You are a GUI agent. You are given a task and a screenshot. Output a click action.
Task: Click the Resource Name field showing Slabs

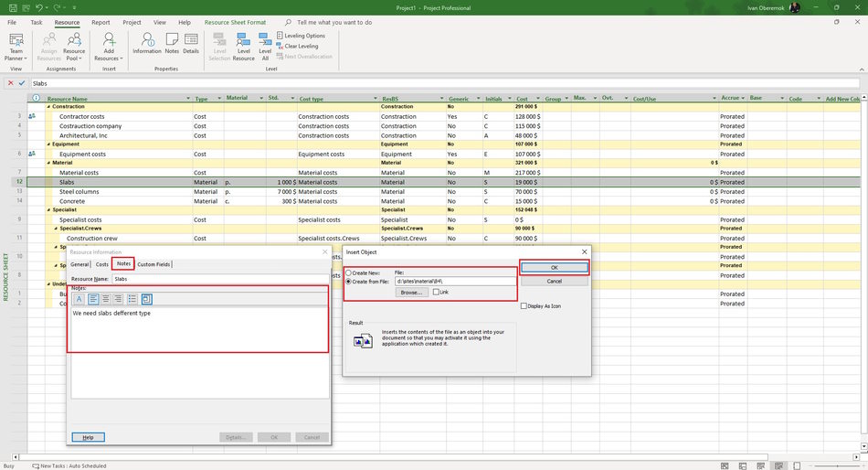[220, 279]
